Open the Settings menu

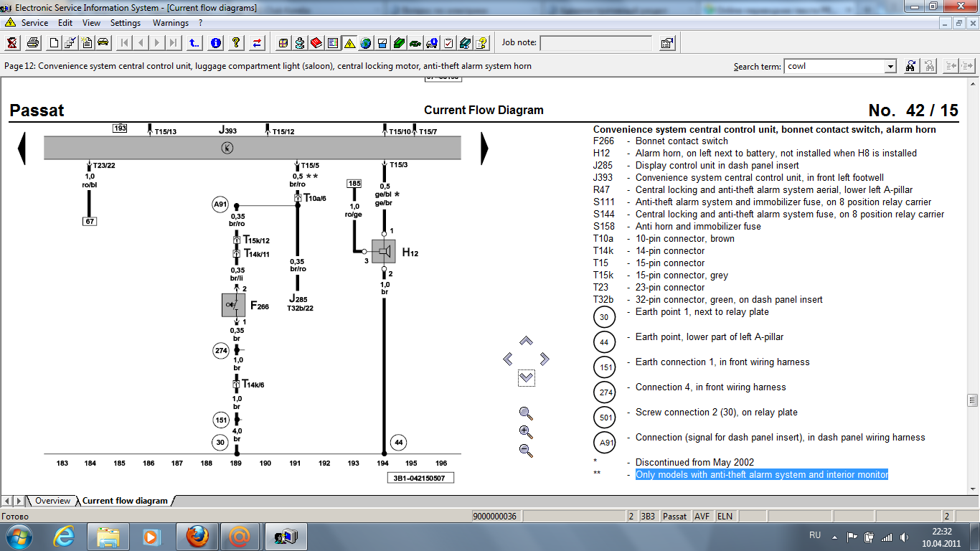click(126, 23)
